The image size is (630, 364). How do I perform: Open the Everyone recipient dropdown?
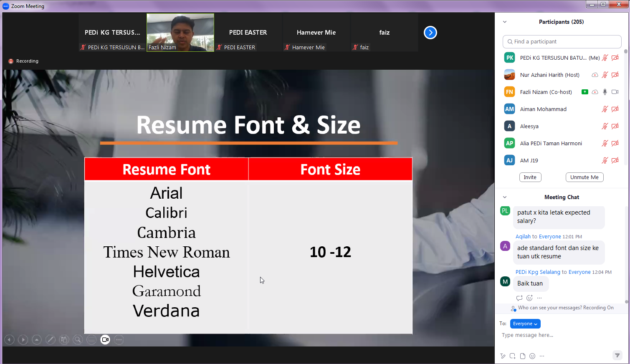click(x=525, y=324)
